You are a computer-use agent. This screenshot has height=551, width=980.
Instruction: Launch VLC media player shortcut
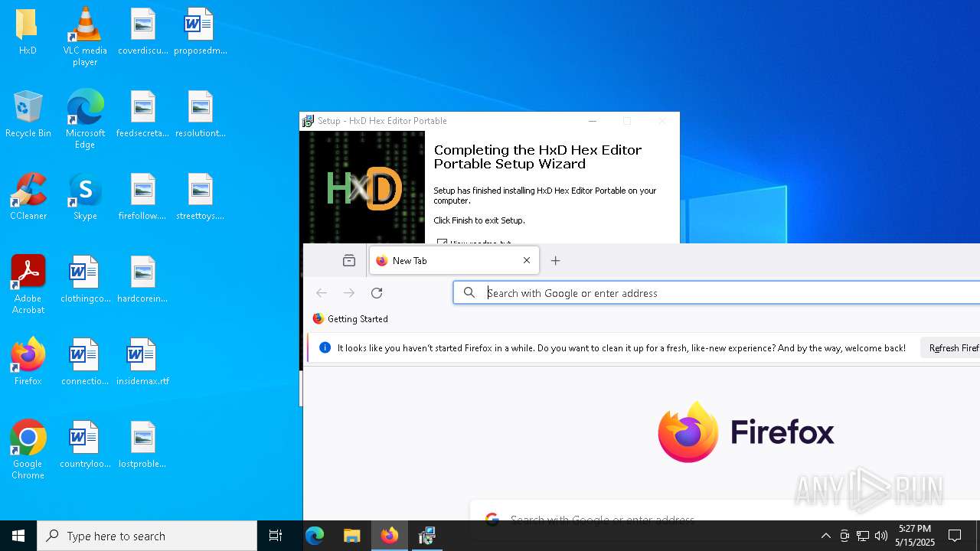(85, 36)
